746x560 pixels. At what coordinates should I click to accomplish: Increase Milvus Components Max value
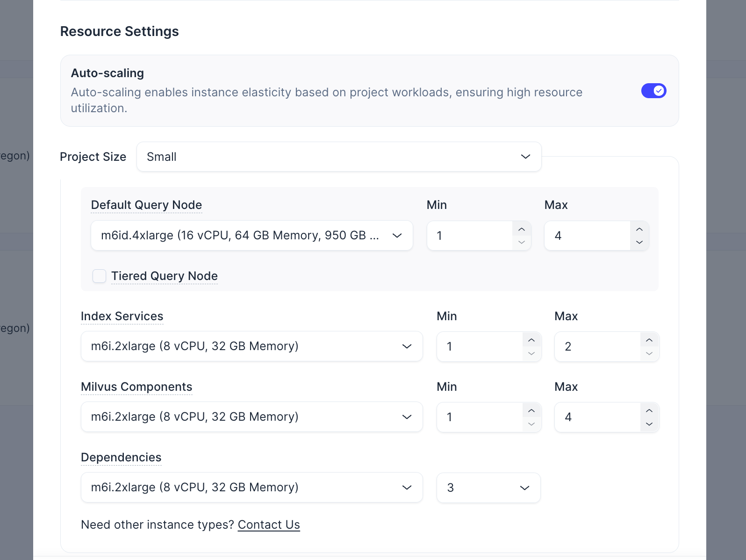pyautogui.click(x=649, y=410)
